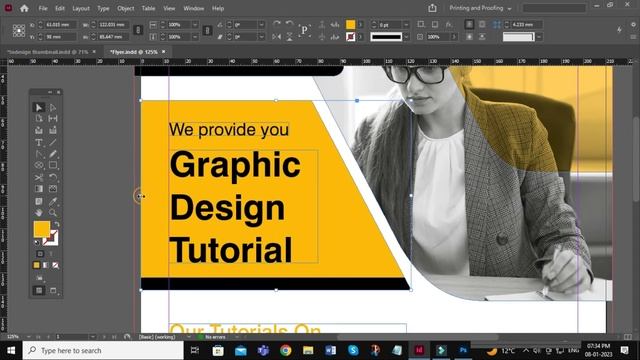This screenshot has width=640, height=360.
Task: Reset to default fill and stroke
Action: (x=37, y=242)
